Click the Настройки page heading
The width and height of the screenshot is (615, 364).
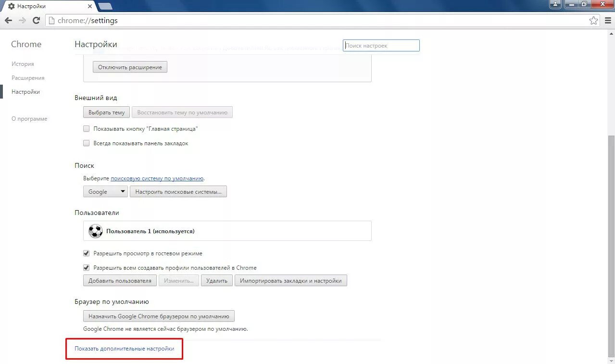pyautogui.click(x=96, y=44)
